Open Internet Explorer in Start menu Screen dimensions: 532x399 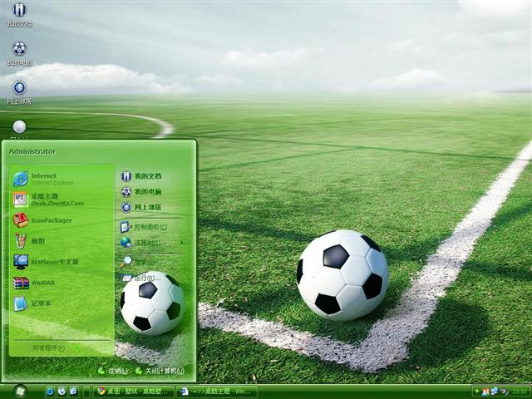(x=61, y=179)
